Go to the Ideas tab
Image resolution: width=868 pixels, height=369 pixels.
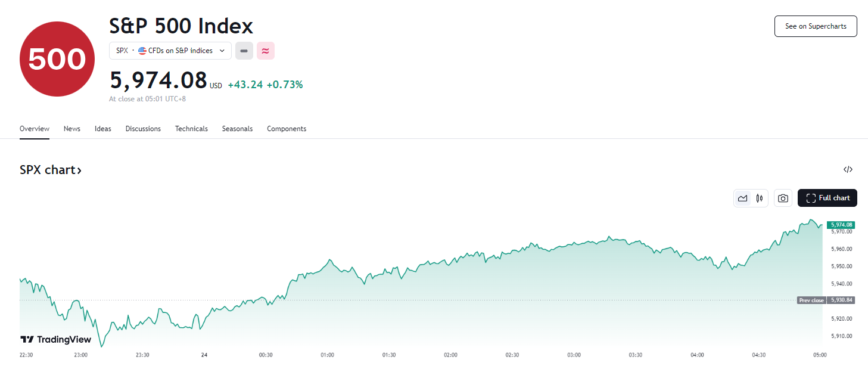point(102,129)
